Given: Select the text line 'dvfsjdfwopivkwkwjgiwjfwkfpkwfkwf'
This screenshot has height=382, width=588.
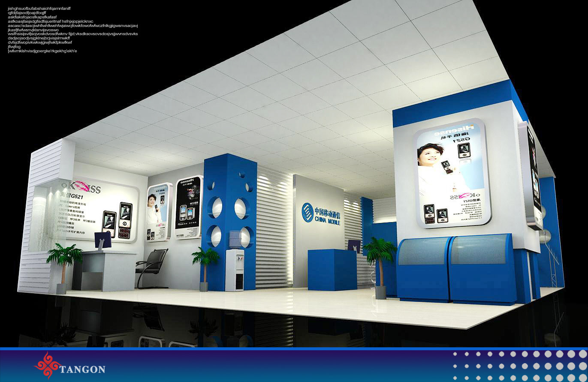Looking at the screenshot, I should (40, 42).
